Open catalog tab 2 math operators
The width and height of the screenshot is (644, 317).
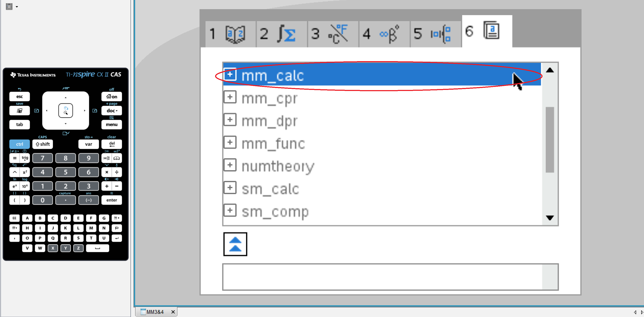(282, 34)
